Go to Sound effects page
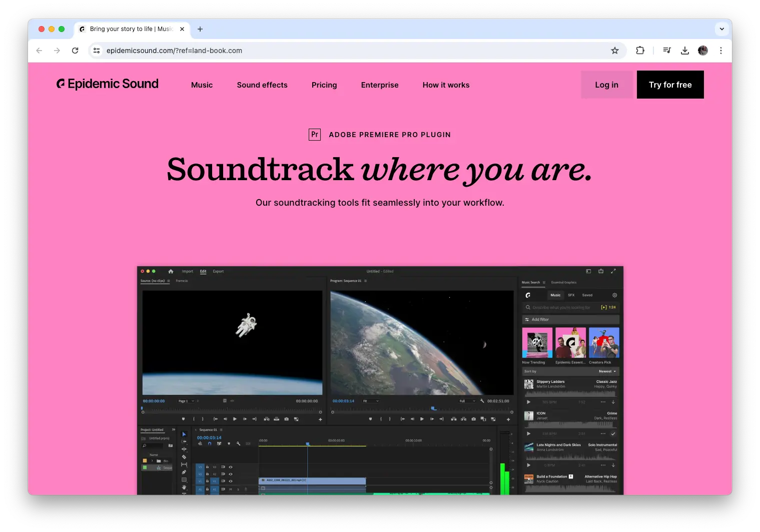760x532 pixels. click(x=262, y=85)
